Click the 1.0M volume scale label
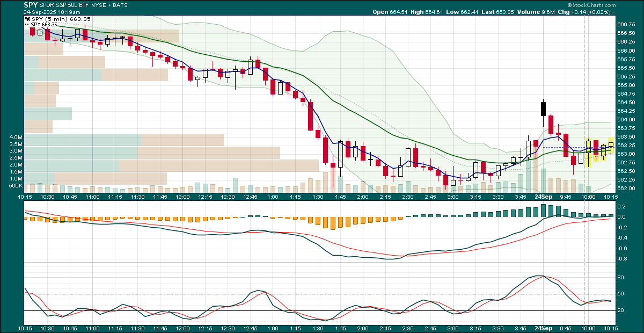Viewport: 644px width, 333px height. point(16,179)
